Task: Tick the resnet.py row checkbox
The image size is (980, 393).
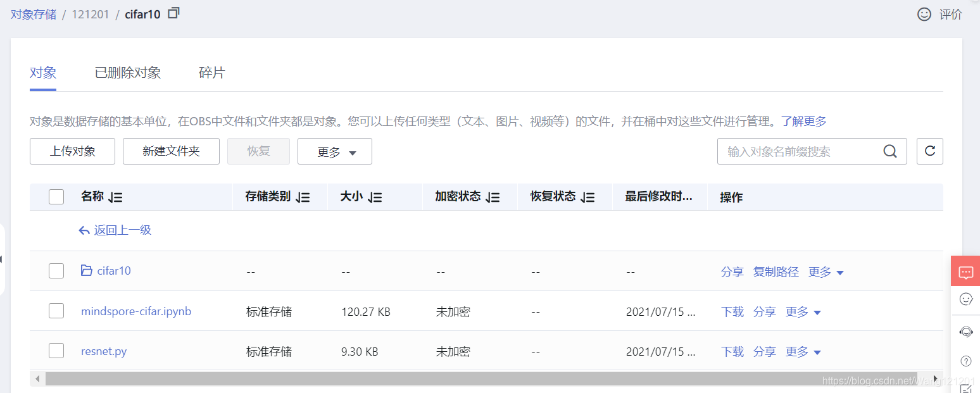Action: 56,351
